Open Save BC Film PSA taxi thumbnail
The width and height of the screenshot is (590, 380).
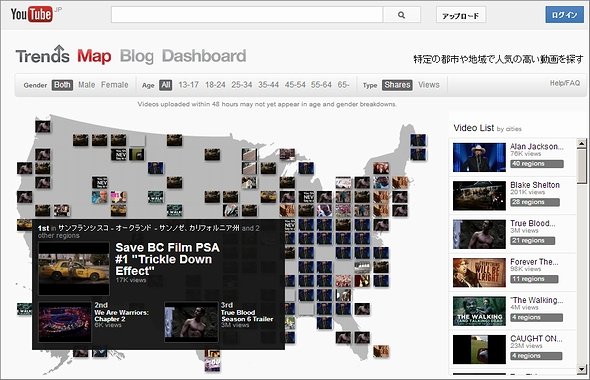click(x=74, y=269)
